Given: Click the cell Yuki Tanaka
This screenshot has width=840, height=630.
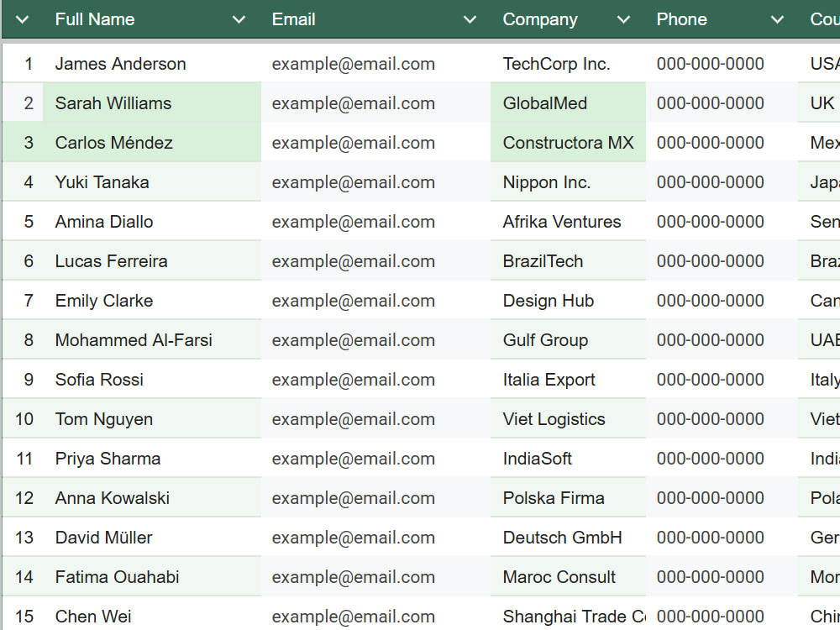Looking at the screenshot, I should click(152, 182).
